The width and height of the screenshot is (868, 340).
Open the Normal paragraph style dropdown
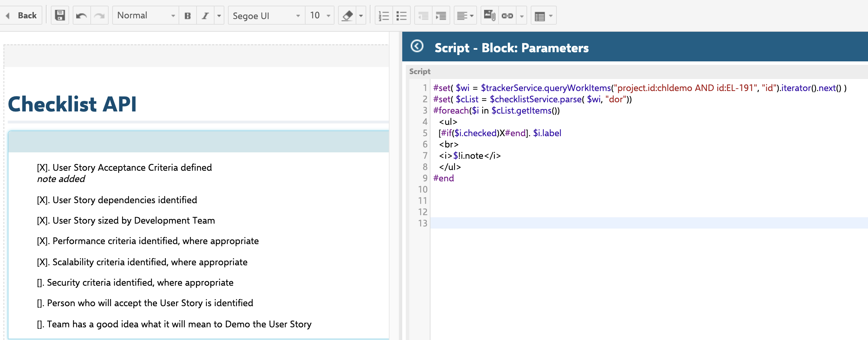click(146, 16)
